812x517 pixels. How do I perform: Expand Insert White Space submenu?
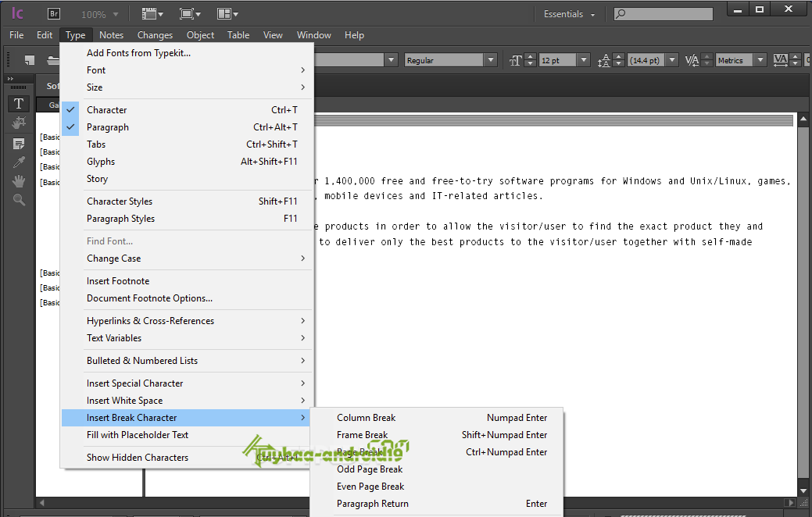point(188,401)
